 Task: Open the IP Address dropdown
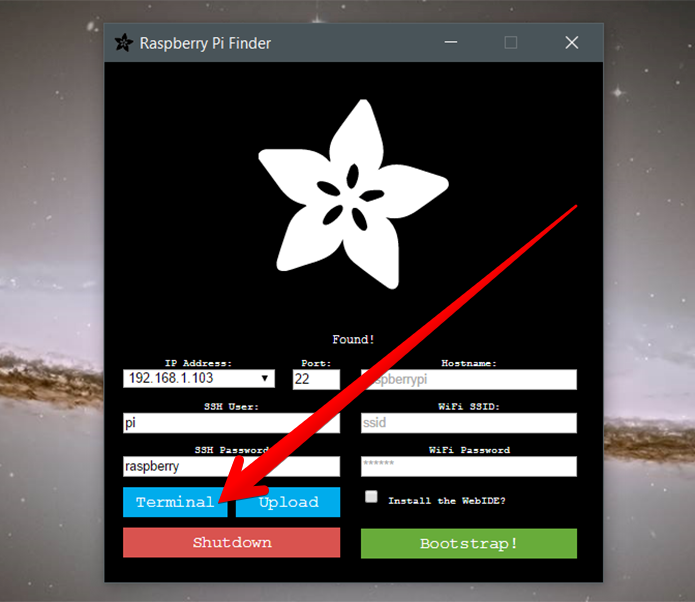tap(199, 379)
